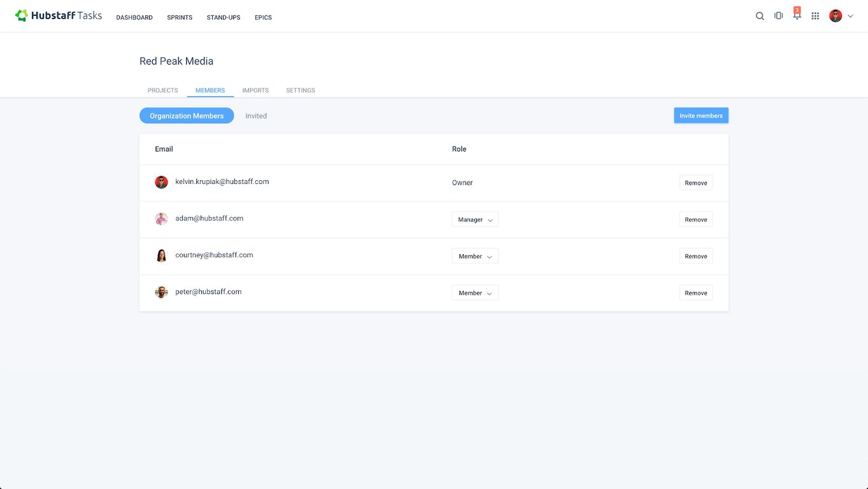Show the Invited members list
This screenshot has width=868, height=489.
coord(256,116)
